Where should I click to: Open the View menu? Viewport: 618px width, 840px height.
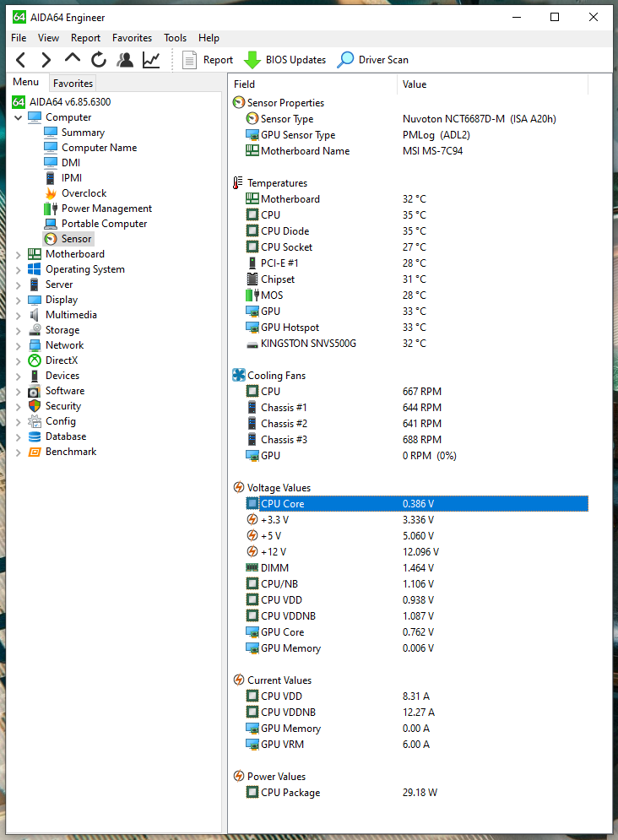48,38
